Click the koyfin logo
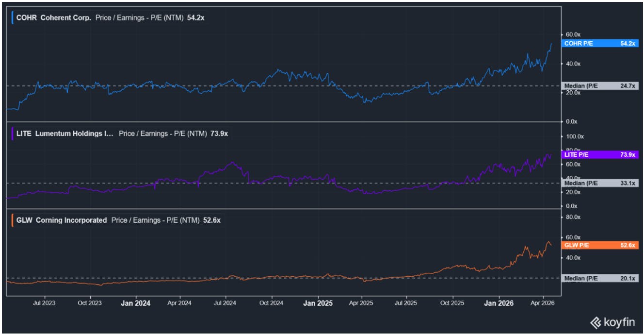644x334 pixels. point(612,322)
